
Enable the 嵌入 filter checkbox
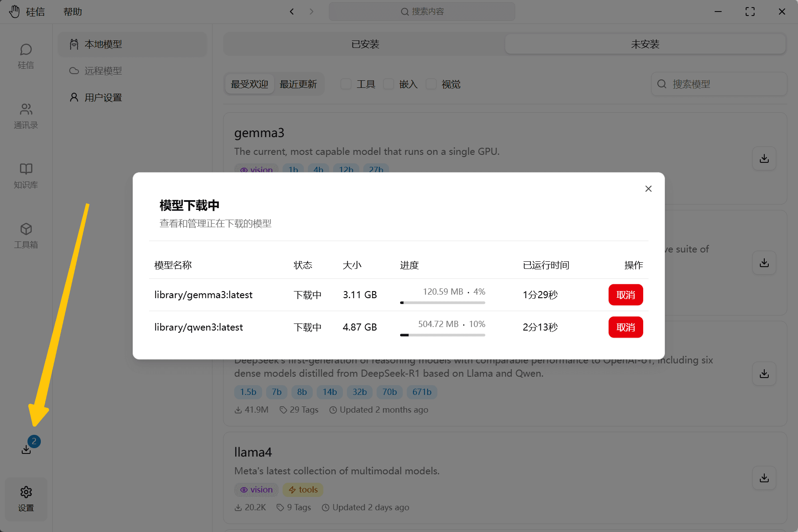pyautogui.click(x=389, y=84)
